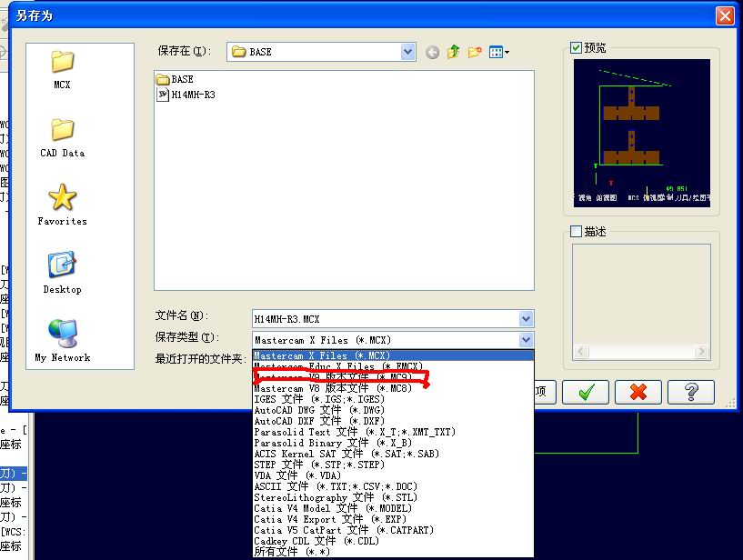Choose STEP 文件 (*.STP;*.STEP)
This screenshot has width=743, height=560.
[393, 465]
